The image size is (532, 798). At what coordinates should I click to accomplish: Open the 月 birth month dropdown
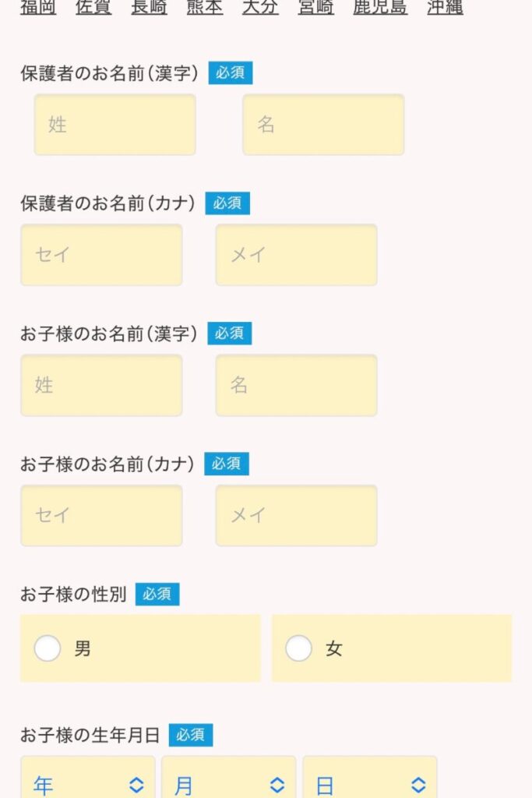(x=228, y=782)
